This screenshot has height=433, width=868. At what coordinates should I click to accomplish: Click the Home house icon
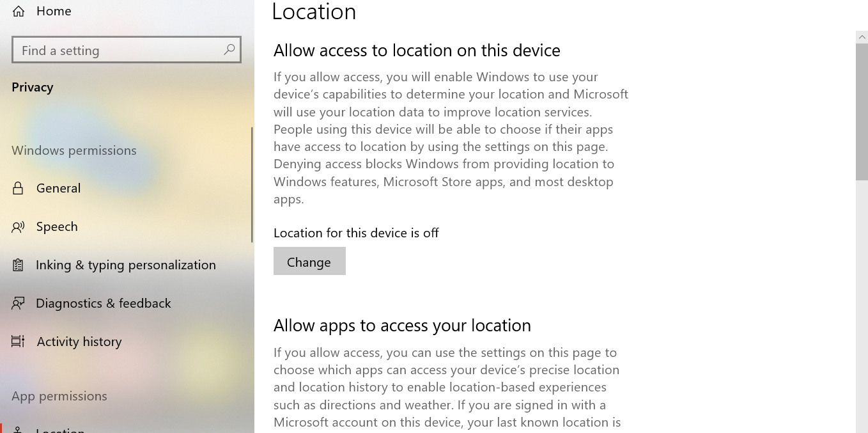[19, 11]
